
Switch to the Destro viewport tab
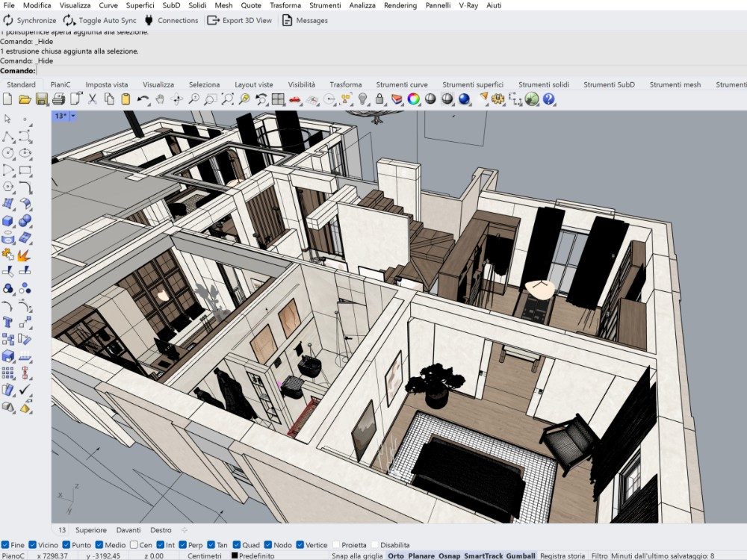point(161,530)
